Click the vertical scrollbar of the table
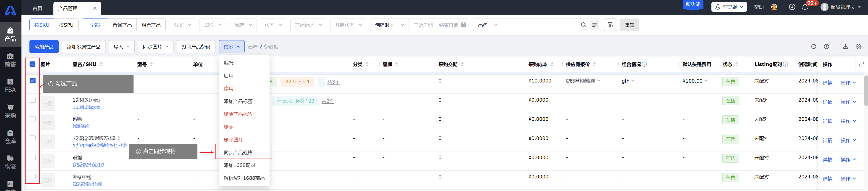 [x=866, y=90]
